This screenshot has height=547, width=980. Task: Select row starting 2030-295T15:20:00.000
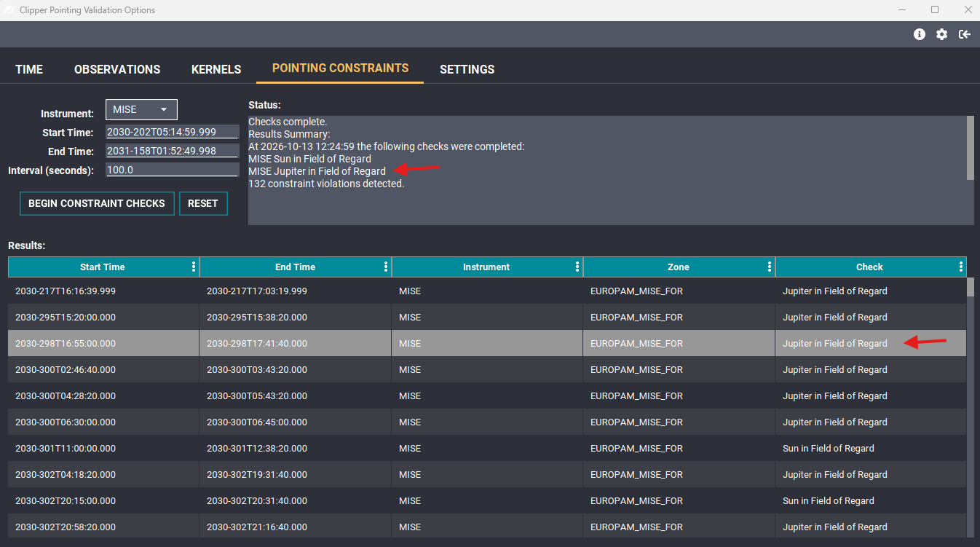[487, 317]
